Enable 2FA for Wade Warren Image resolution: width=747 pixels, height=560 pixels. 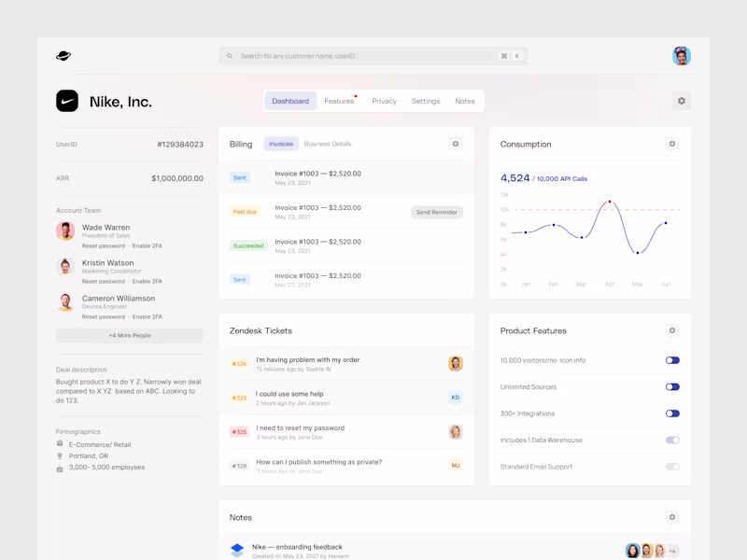148,246
